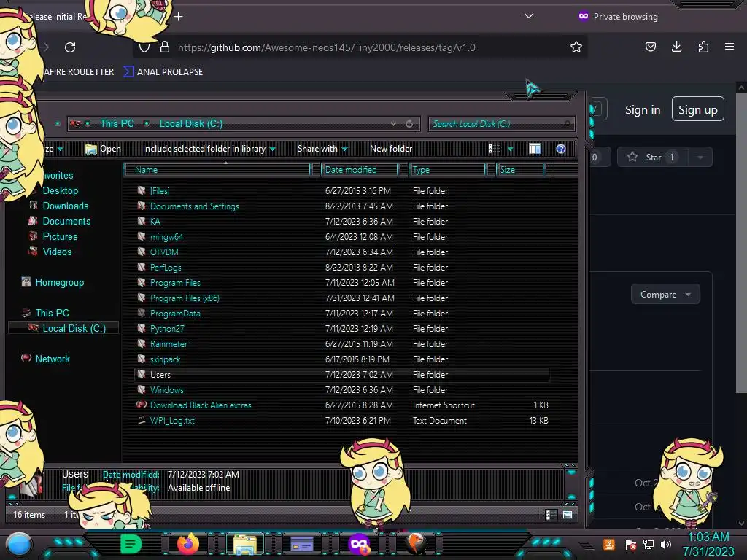
Task: Open a new Firefox tab
Action: [178, 17]
